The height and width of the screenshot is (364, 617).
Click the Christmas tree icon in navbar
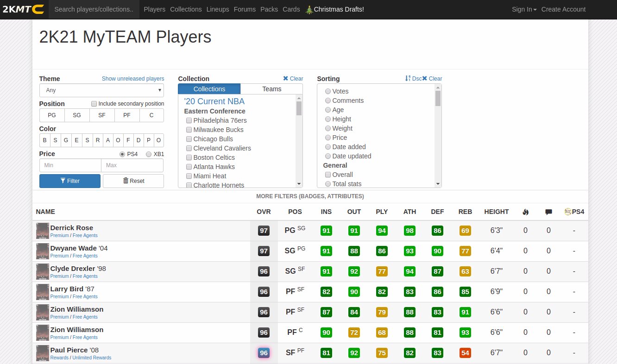coord(309,9)
